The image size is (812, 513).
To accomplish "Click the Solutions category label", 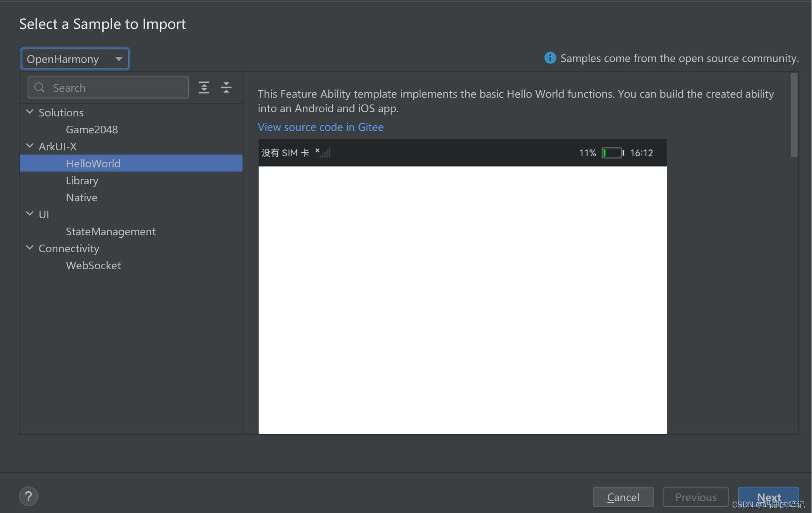I will (x=61, y=113).
